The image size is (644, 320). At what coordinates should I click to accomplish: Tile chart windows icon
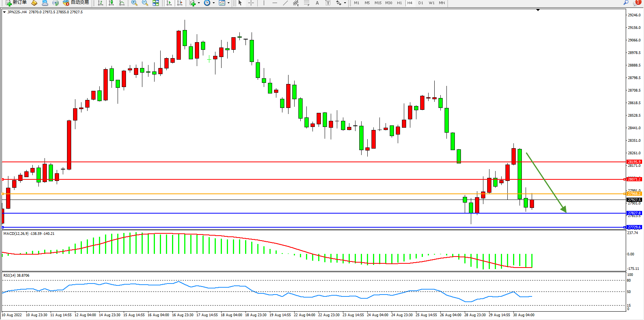point(156,3)
